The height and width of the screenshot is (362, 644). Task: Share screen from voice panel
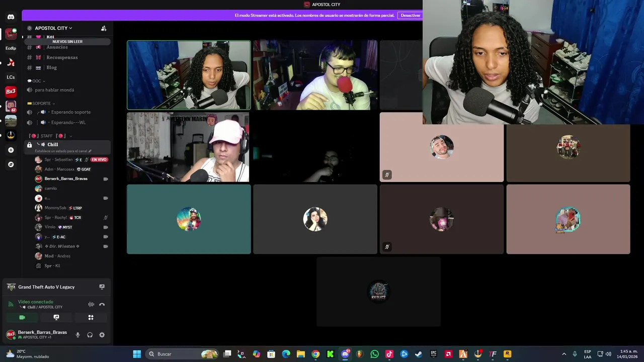click(x=56, y=317)
